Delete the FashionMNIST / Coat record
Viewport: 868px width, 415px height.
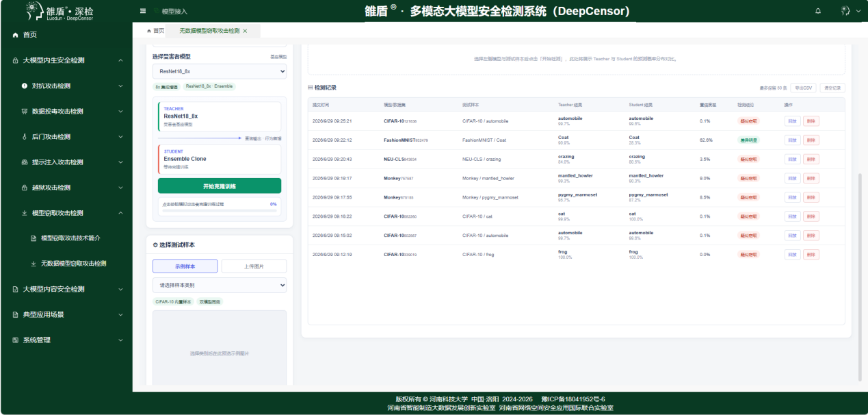point(811,140)
